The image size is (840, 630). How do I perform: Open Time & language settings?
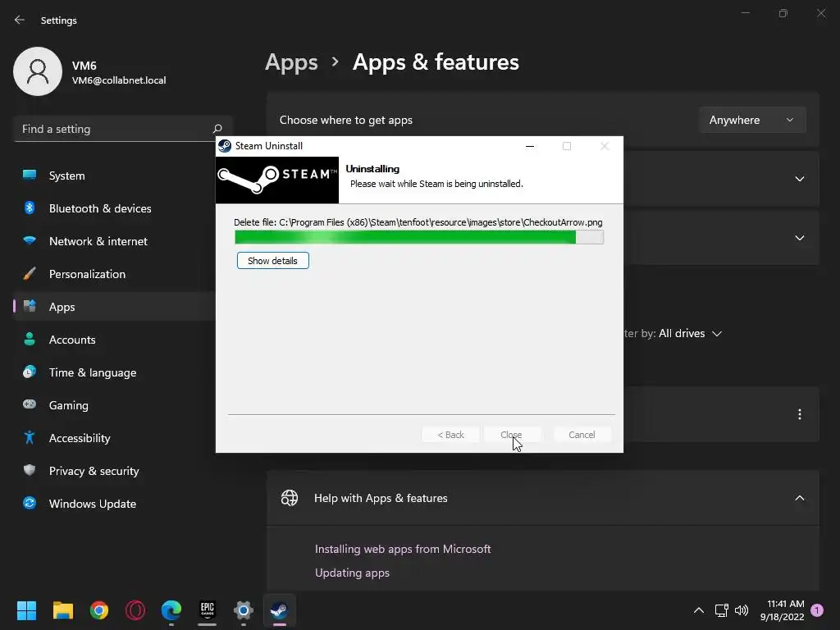(x=115, y=372)
